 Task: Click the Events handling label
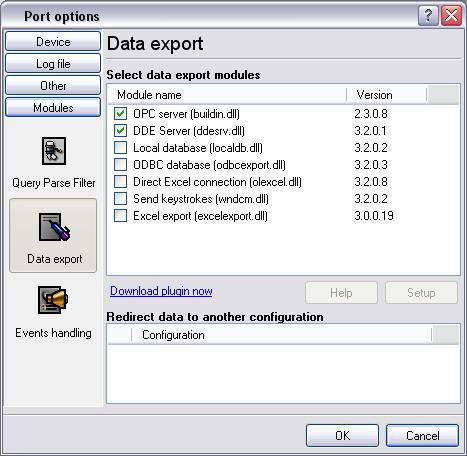click(53, 333)
